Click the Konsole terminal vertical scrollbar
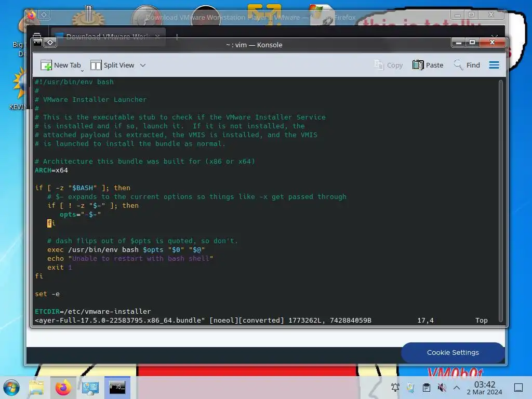 500,201
